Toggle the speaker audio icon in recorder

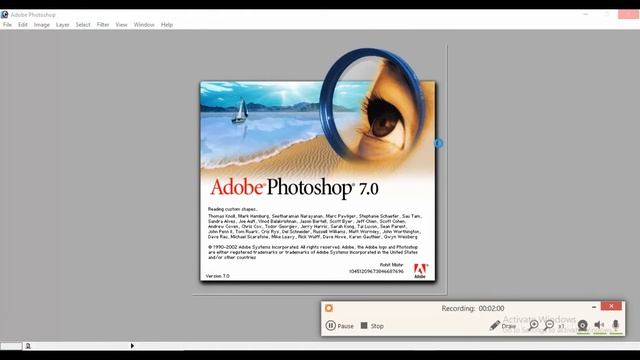tap(599, 325)
